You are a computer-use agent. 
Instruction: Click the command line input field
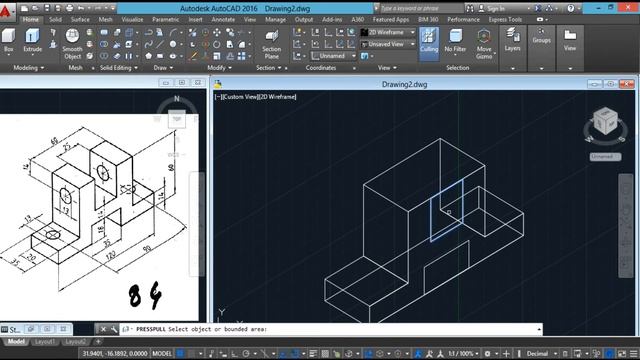click(x=331, y=329)
